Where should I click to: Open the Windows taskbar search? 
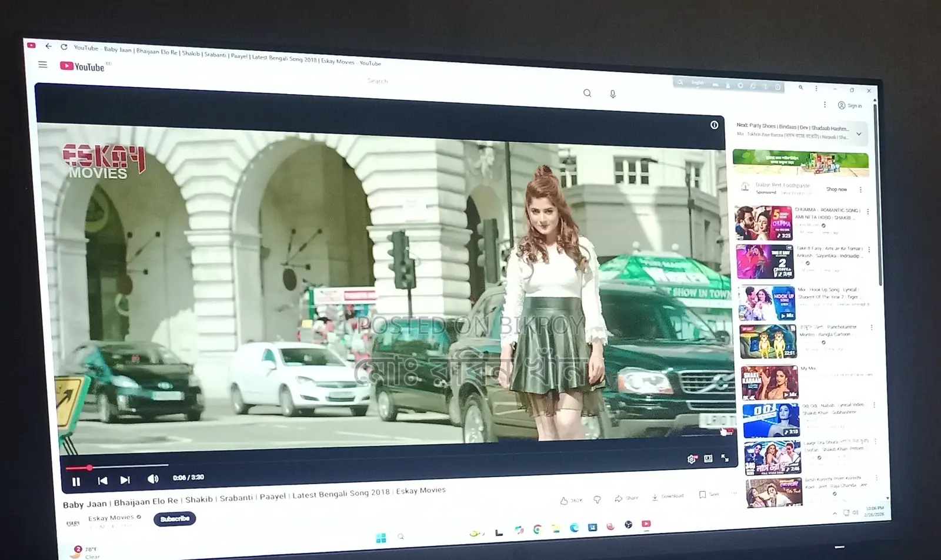(401, 536)
